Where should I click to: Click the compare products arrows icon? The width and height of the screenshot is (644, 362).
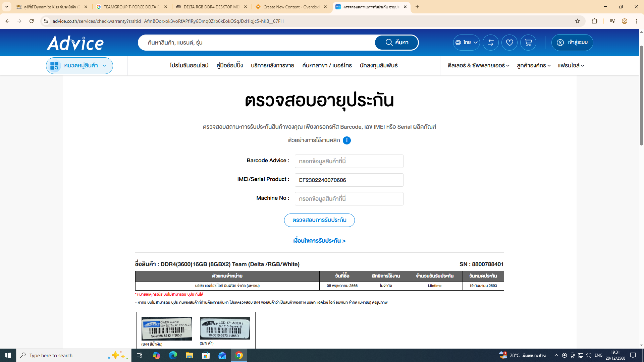pos(490,43)
